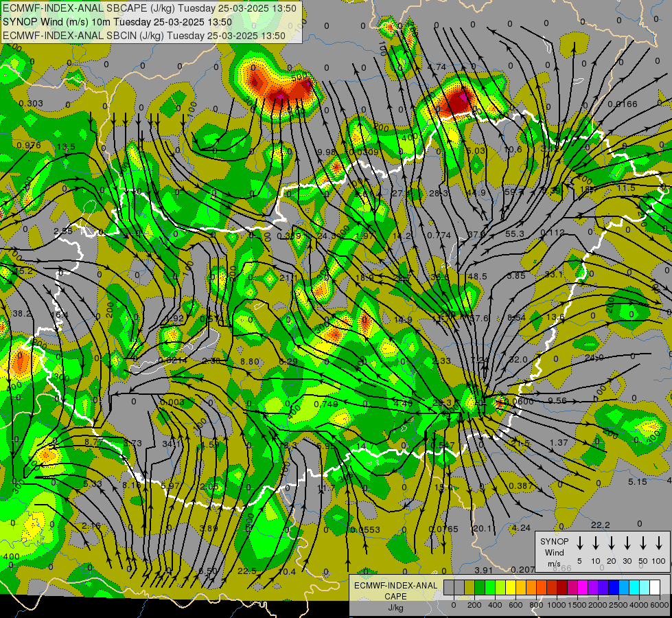Viewport: 672px width, 618px height.
Task: Click the 2.16 value on the map
Action: 91,525
